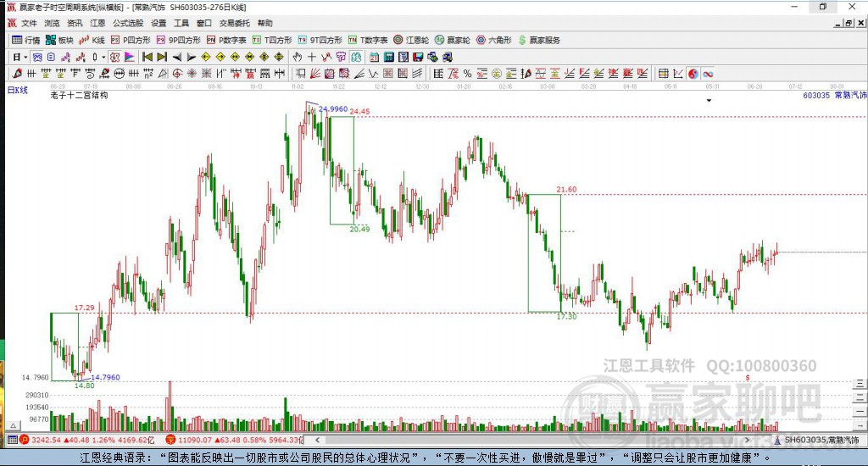Click the 21.60 price label
This screenshot has width=868, height=466.
pyautogui.click(x=566, y=189)
